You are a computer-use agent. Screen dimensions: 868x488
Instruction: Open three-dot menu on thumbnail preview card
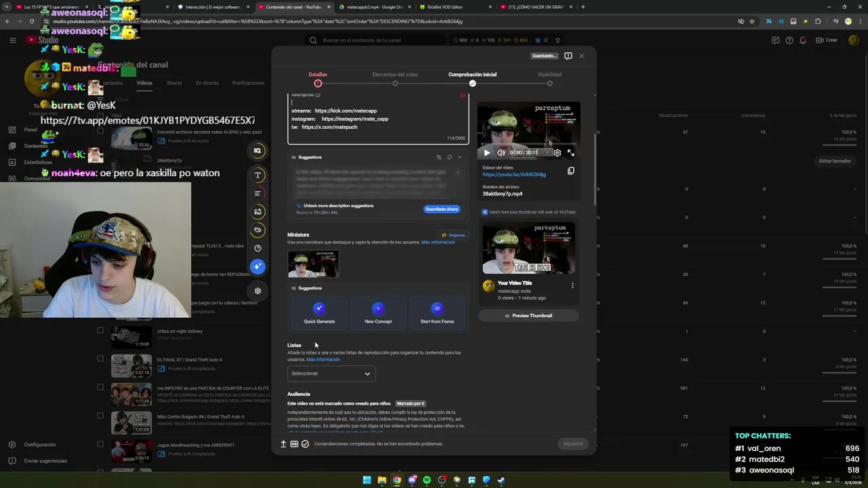(x=572, y=285)
